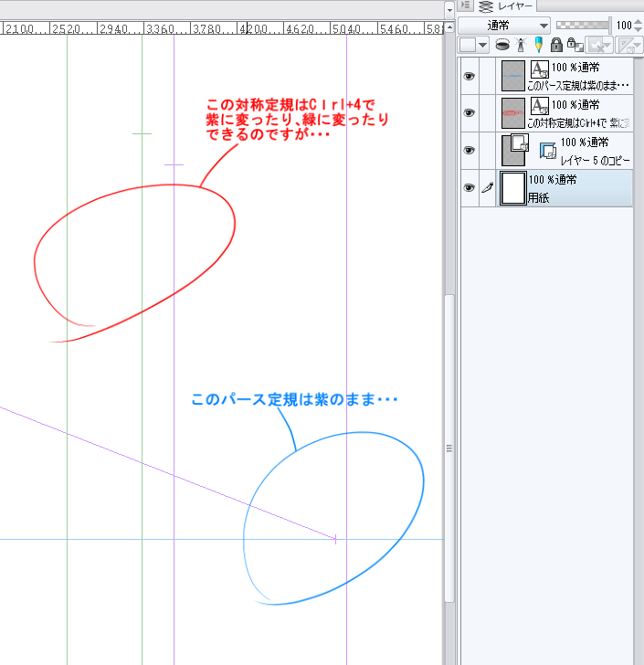
Task: Hide the 用紙 paper layer
Action: click(470, 188)
